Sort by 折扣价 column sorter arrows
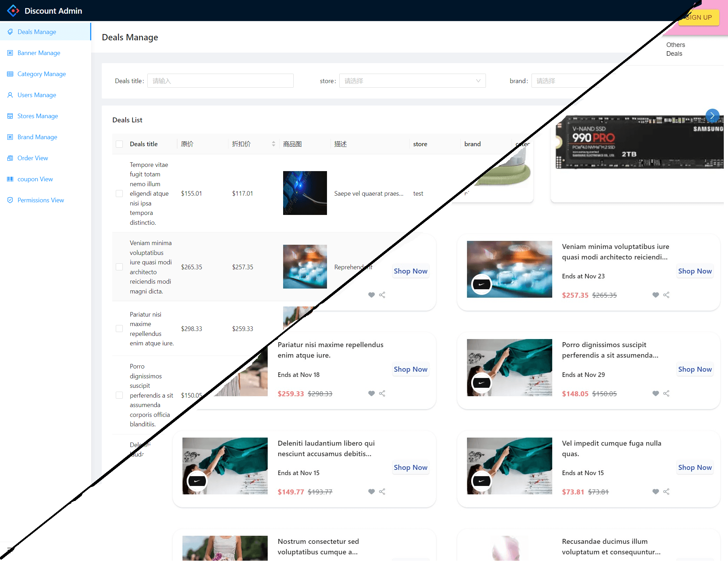Screen dimensions: 728x561 273,144
